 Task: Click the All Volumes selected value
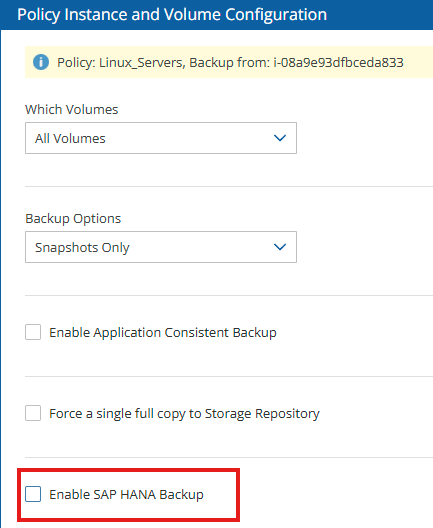point(70,138)
